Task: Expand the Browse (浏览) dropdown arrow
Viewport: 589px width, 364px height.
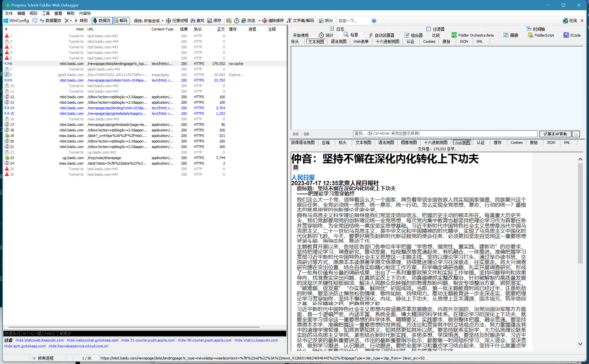Action: tap(259, 21)
